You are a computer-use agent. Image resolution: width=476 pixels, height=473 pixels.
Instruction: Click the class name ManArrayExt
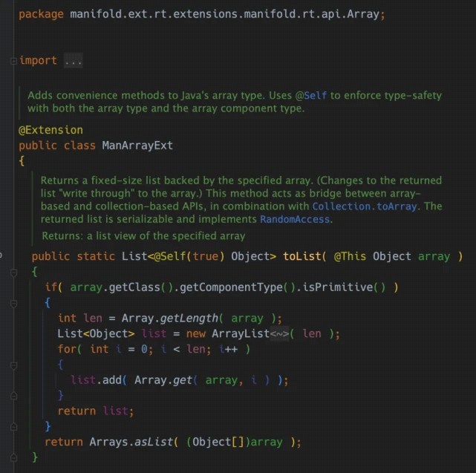click(137, 146)
